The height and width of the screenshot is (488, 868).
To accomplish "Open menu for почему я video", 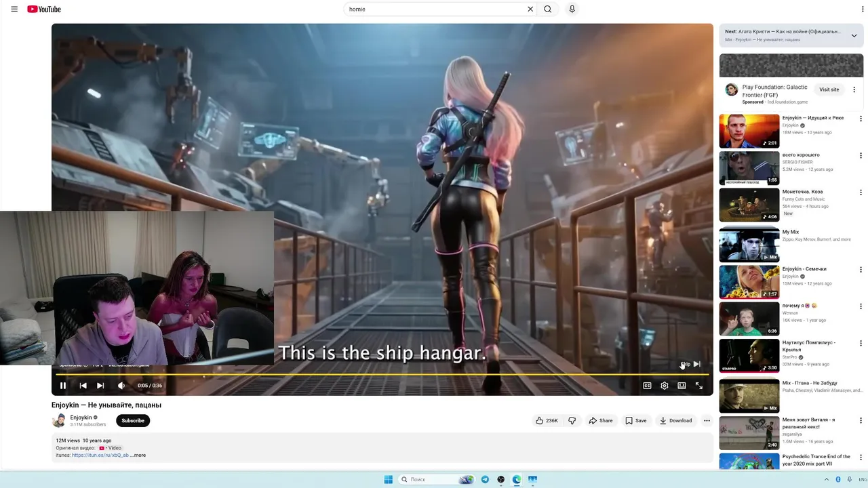I will point(861,306).
